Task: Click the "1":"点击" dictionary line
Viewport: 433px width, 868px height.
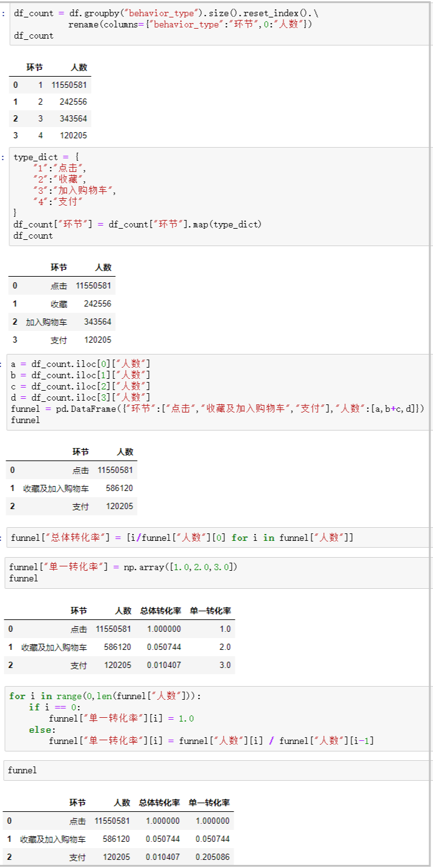Action: coord(60,168)
